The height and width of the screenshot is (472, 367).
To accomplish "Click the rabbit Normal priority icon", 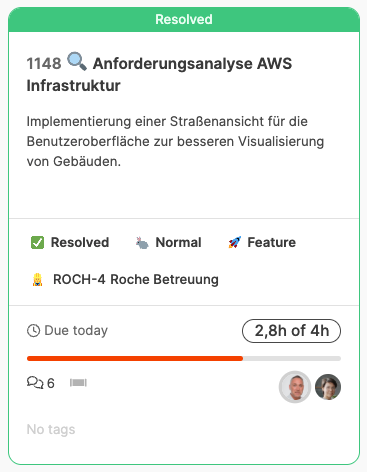I will click(x=142, y=243).
